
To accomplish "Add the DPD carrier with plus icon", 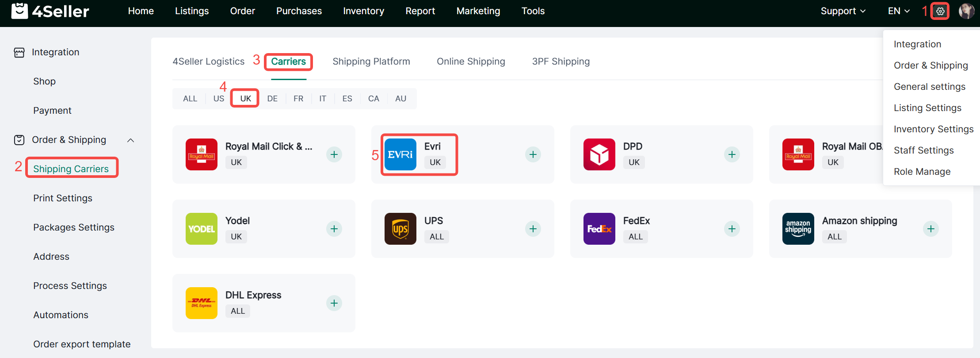I will [x=732, y=154].
